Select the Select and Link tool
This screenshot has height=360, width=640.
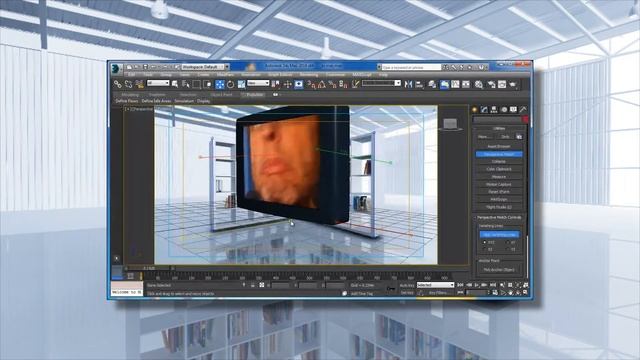coord(118,84)
